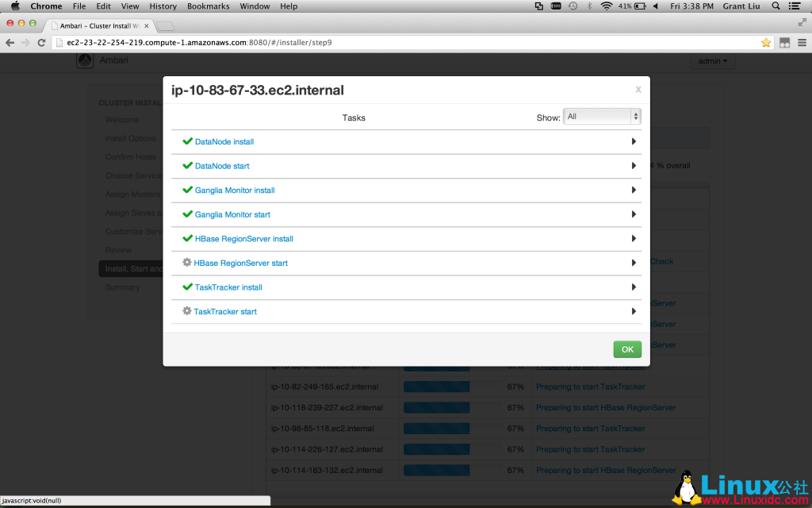Click the Ambari logo in the header

tap(85, 60)
